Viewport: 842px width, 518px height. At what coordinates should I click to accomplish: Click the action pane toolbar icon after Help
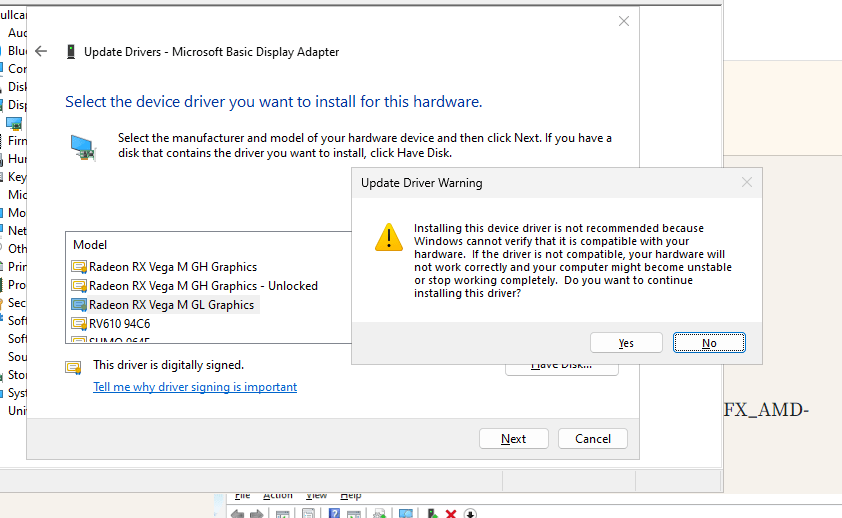[x=354, y=514]
